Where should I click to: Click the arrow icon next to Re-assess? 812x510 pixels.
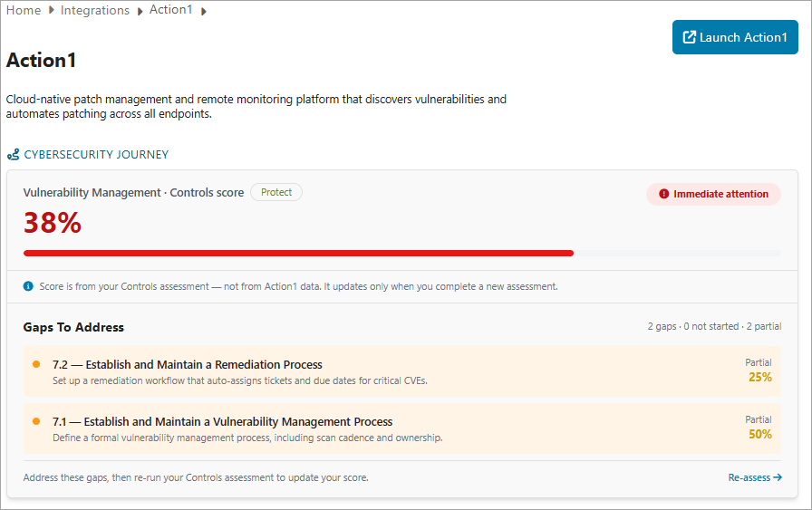coord(778,477)
